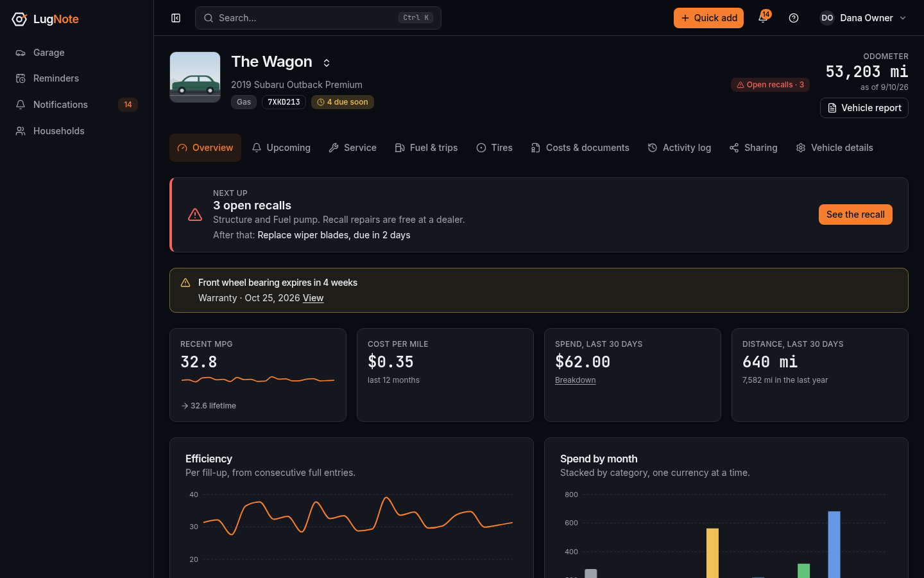Screen dimensions: 924x578
Task: Open the spend Breakdown link
Action: [576, 380]
